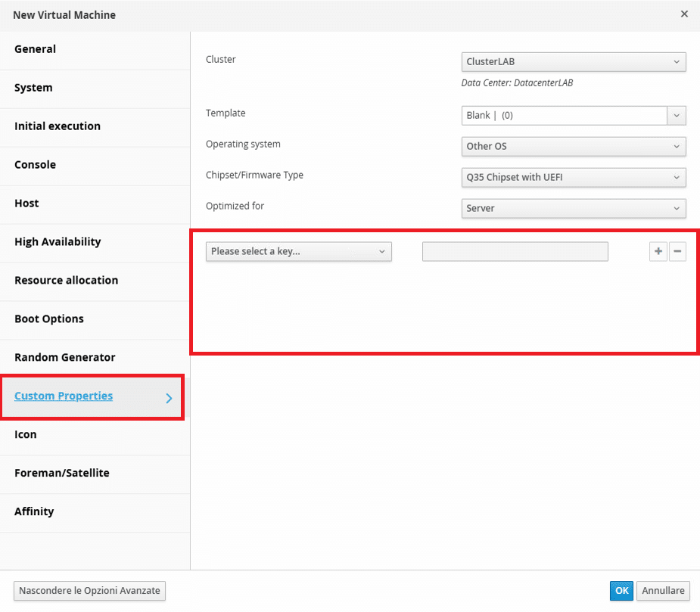This screenshot has width=700, height=612.
Task: Click the Annullare button
Action: pos(663,591)
